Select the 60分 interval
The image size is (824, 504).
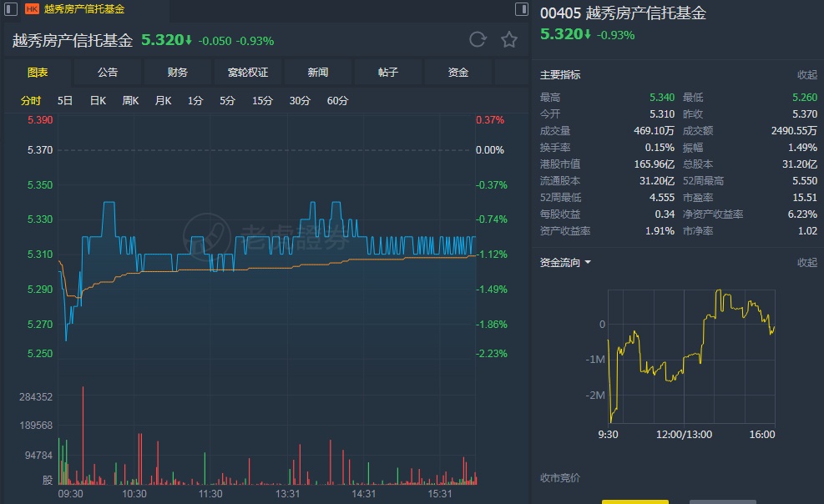click(x=337, y=101)
